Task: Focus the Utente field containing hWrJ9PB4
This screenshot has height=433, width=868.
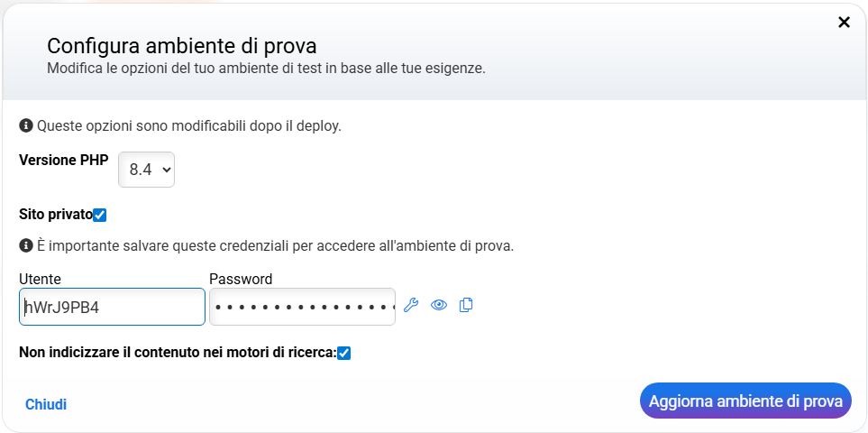Action: pos(112,307)
